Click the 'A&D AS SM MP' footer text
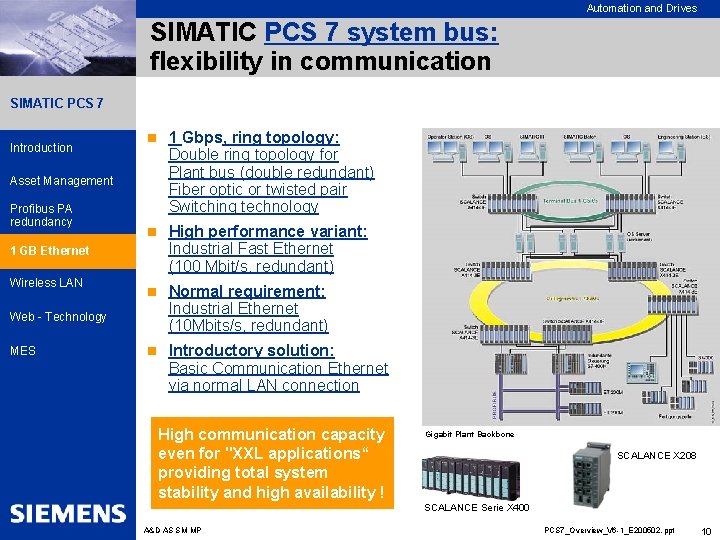The width and height of the screenshot is (720, 540). coord(173,530)
